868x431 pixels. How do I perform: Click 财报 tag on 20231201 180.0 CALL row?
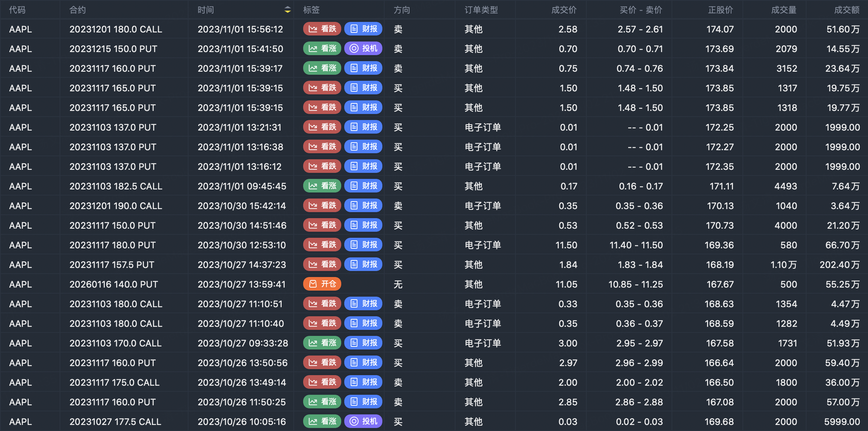(x=363, y=29)
